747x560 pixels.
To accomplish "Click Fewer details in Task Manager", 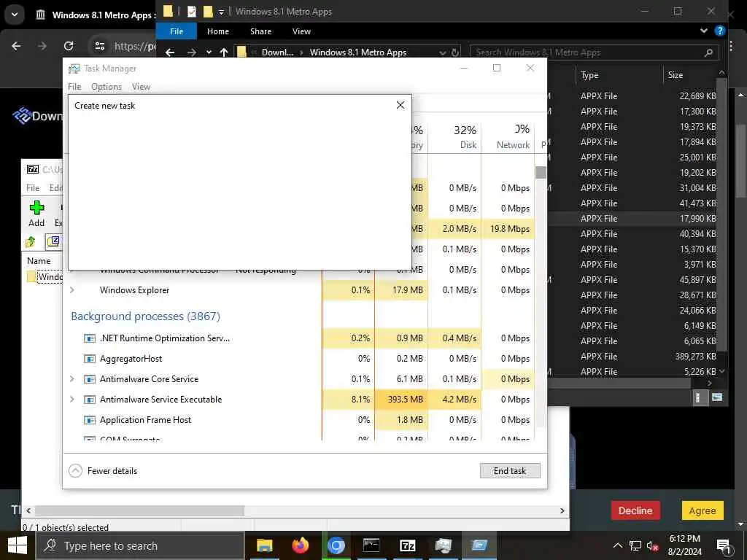I will tap(104, 471).
